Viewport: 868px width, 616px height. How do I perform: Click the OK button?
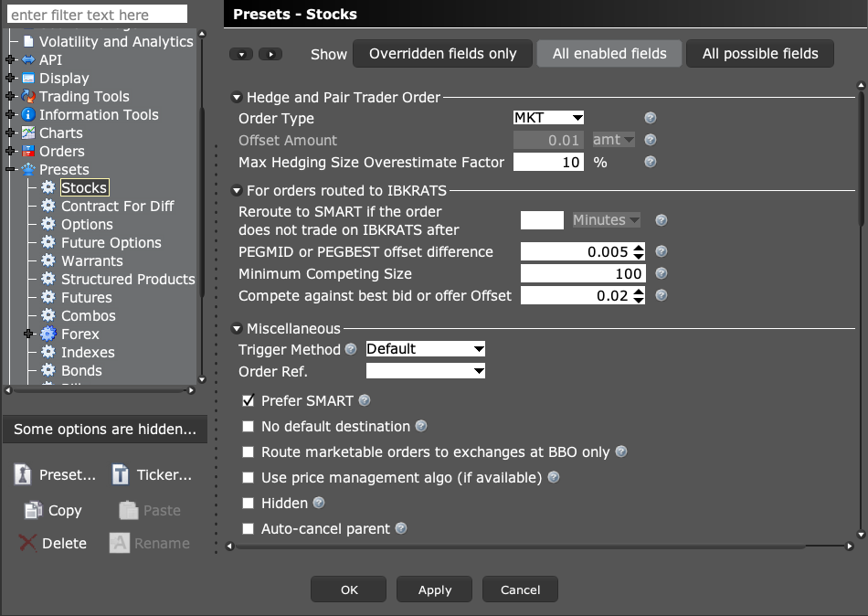click(349, 589)
